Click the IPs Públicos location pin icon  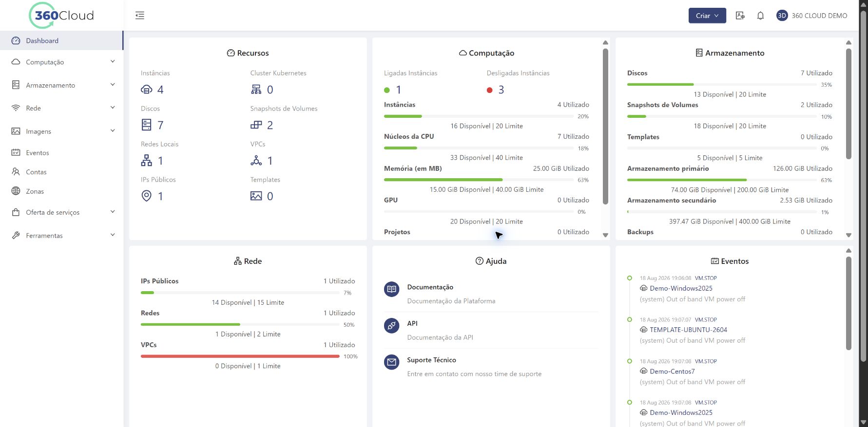tap(146, 196)
